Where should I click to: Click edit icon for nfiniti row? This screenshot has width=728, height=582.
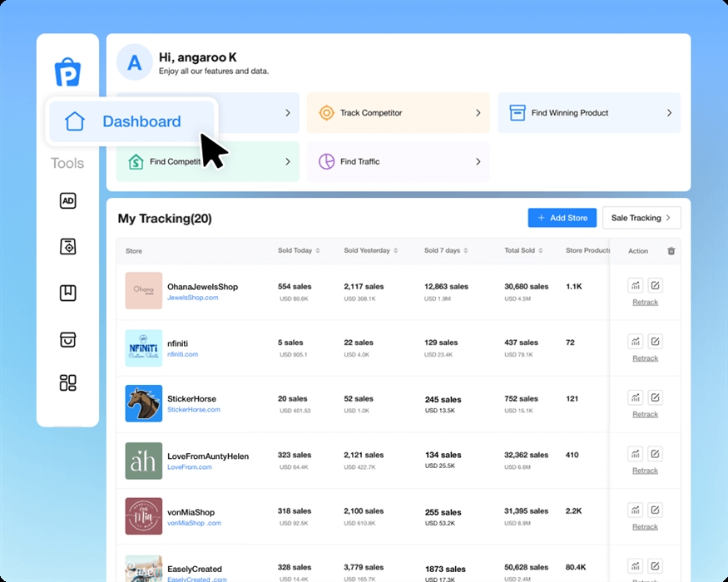pyautogui.click(x=655, y=341)
